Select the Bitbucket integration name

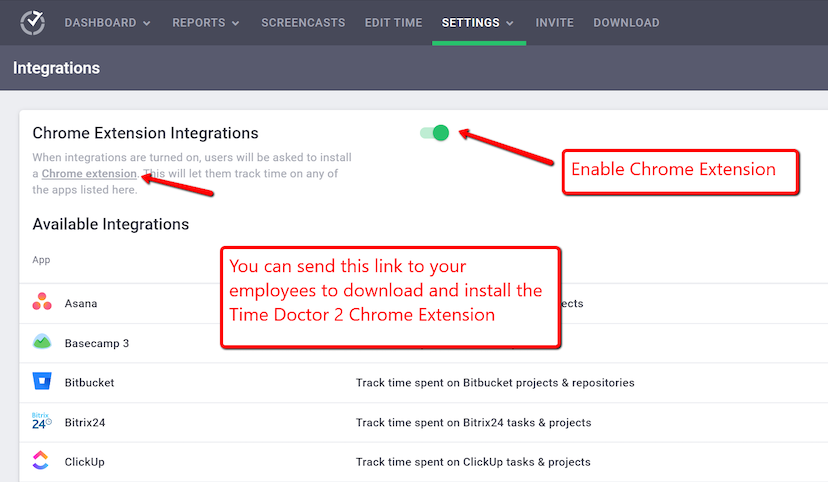point(89,383)
